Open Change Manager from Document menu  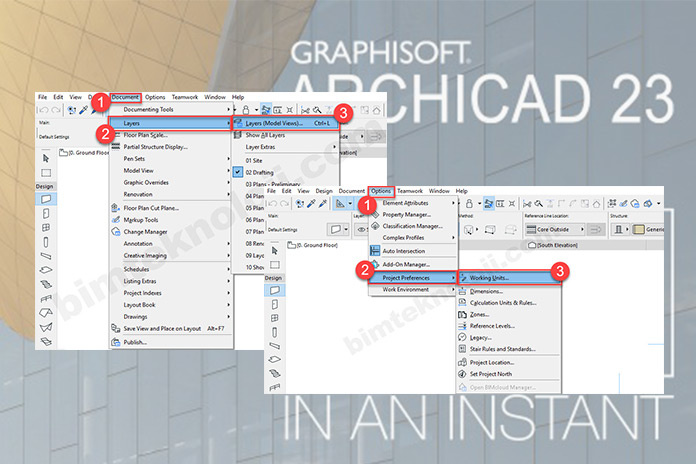coord(147,231)
